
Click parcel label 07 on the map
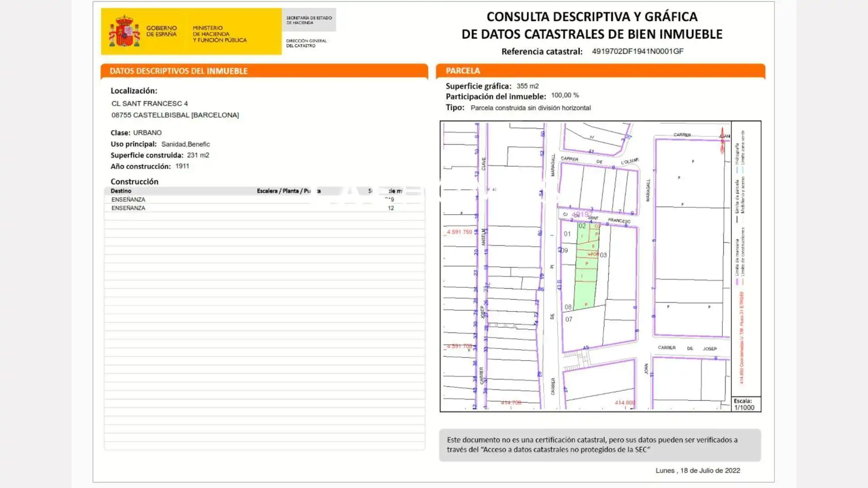(x=569, y=319)
